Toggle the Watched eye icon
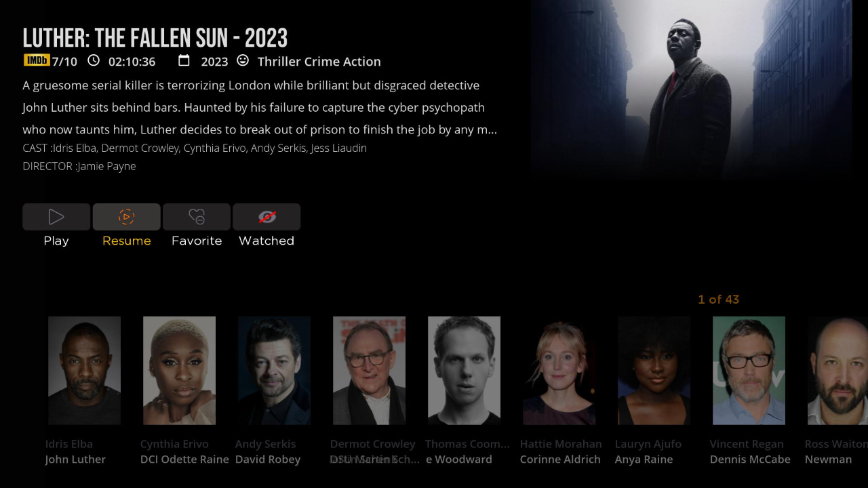This screenshot has width=868, height=488. [267, 217]
